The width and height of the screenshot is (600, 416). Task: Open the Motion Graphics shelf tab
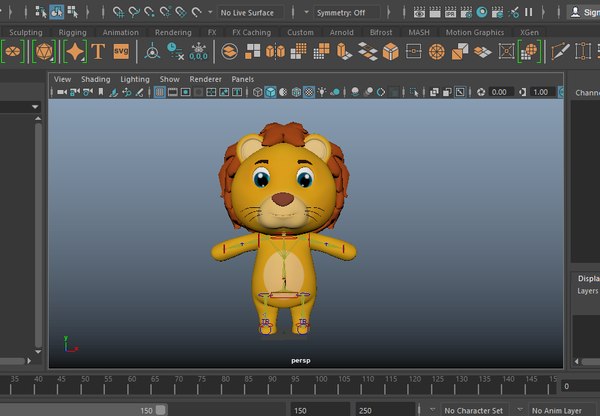[x=474, y=33]
